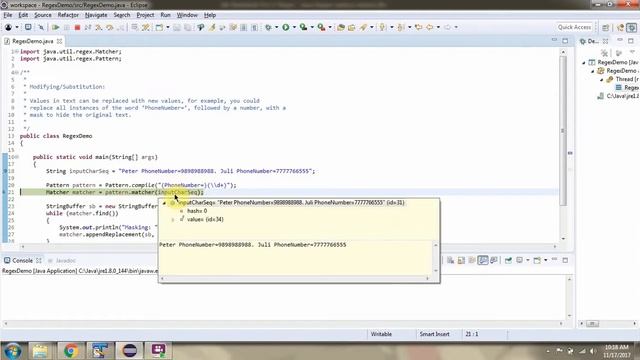Click the Resume debug button
Screen dimensions: 640x360
click(56, 27)
